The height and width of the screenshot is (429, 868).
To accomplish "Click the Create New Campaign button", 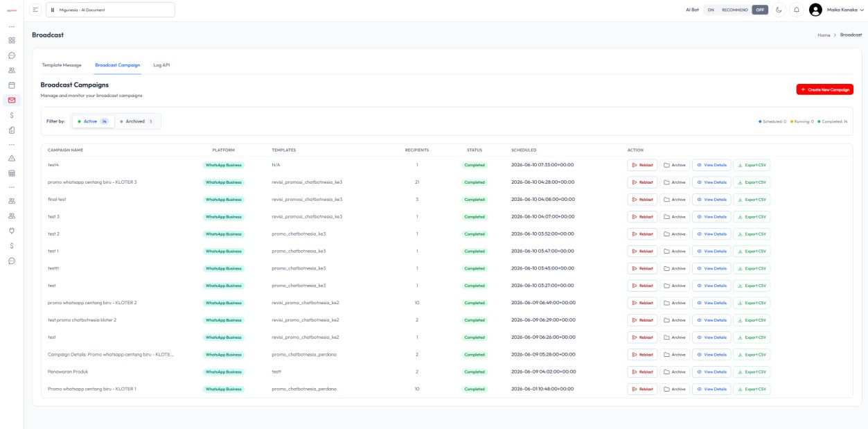I will (x=824, y=89).
